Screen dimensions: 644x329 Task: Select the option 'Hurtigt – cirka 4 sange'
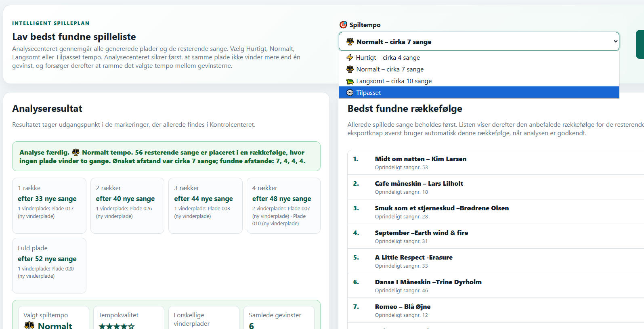(x=479, y=58)
